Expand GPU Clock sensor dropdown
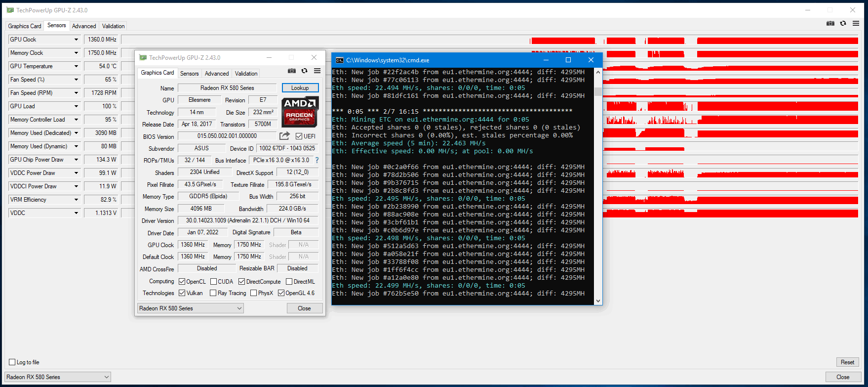Screen dimensions: 868x387 pyautogui.click(x=76, y=40)
